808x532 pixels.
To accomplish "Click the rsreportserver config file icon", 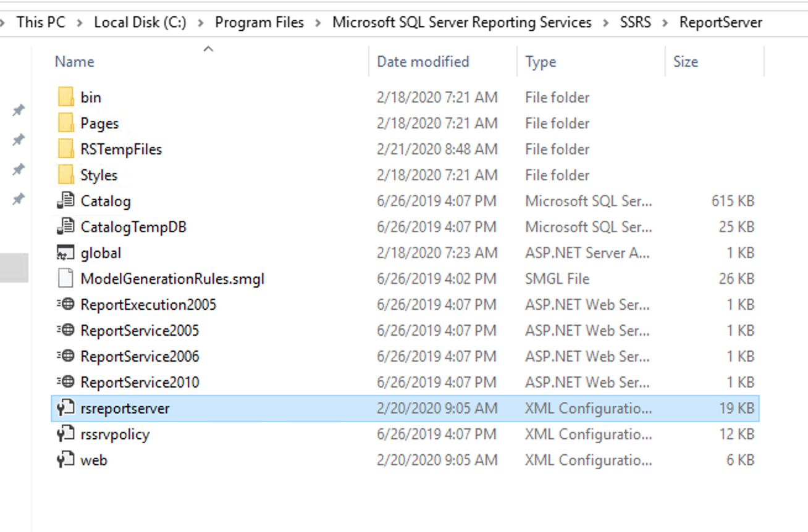I will [x=65, y=408].
